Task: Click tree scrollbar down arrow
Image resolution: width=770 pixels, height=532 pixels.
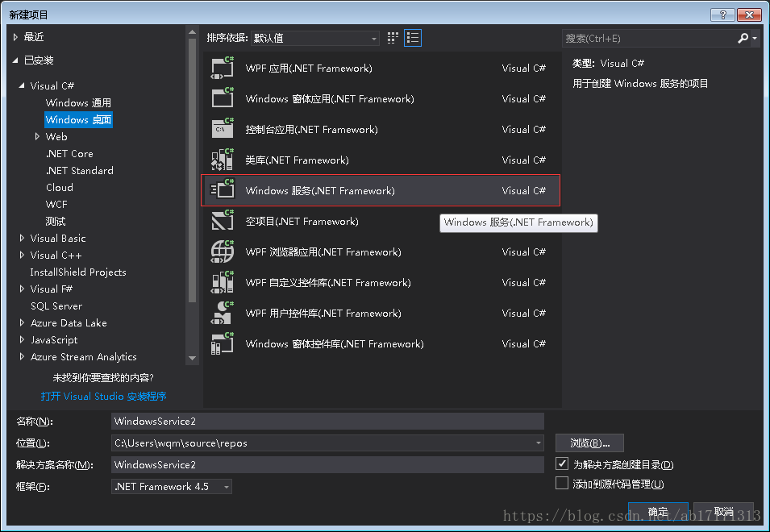Action: click(x=192, y=358)
